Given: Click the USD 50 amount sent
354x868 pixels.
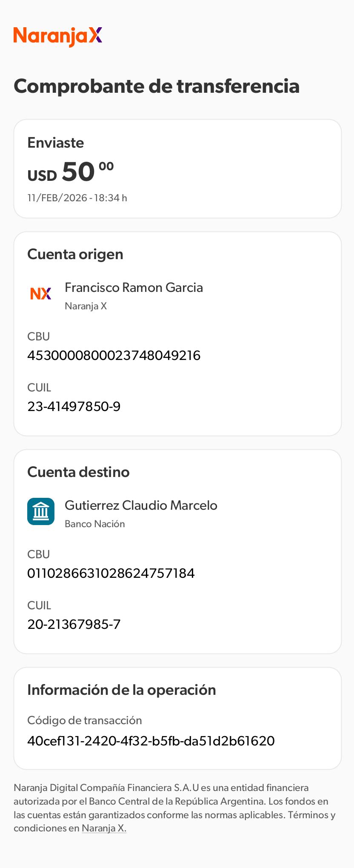Looking at the screenshot, I should point(71,172).
